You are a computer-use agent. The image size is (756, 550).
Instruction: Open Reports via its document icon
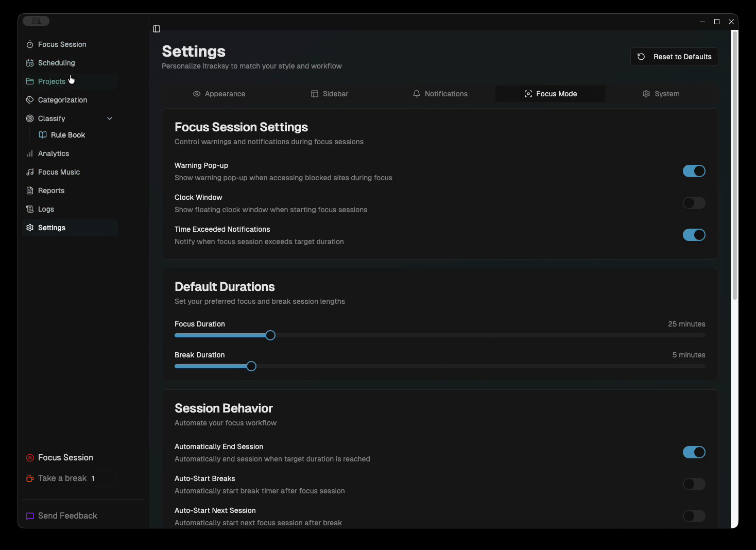[30, 191]
